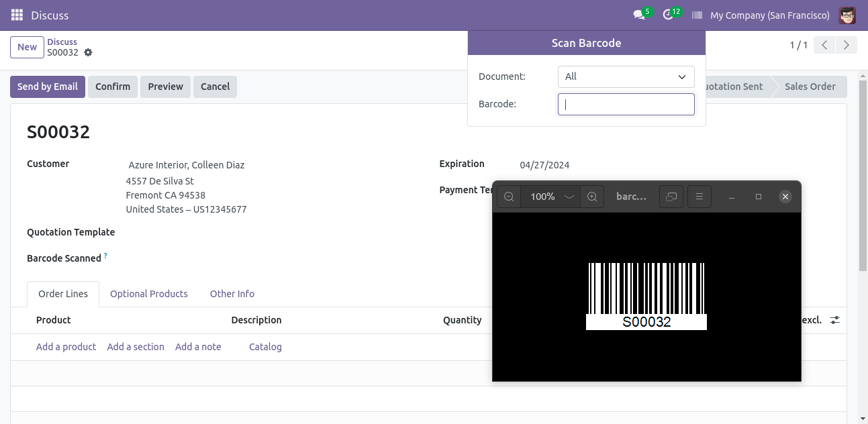Click the New button
The width and height of the screenshot is (868, 424).
point(27,47)
